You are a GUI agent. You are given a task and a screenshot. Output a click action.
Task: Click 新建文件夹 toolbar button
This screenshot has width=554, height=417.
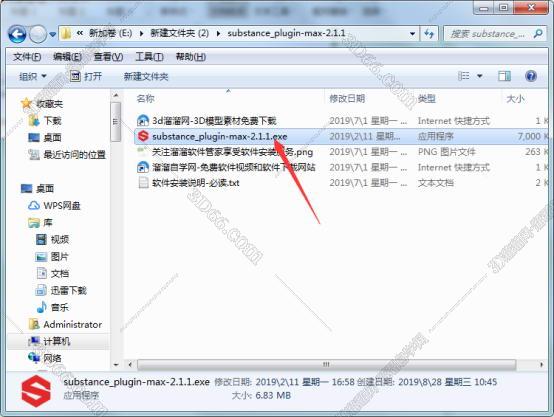click(x=146, y=76)
